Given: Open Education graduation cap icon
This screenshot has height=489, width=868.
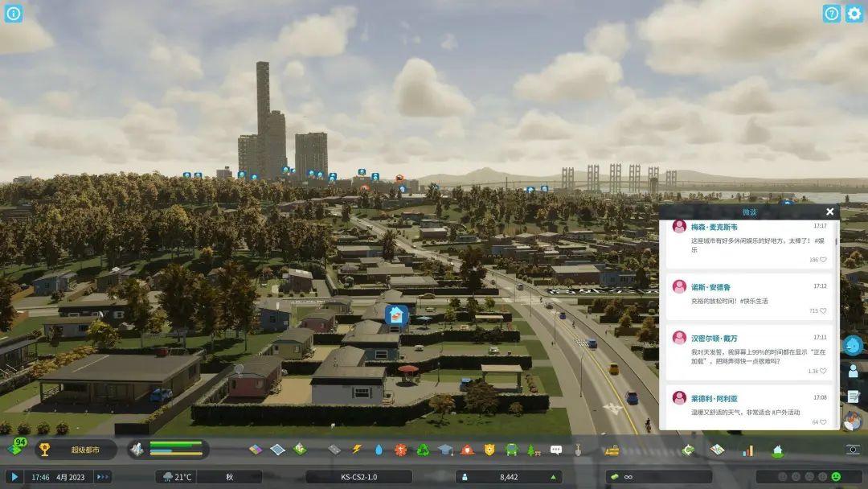Looking at the screenshot, I should coord(445,450).
